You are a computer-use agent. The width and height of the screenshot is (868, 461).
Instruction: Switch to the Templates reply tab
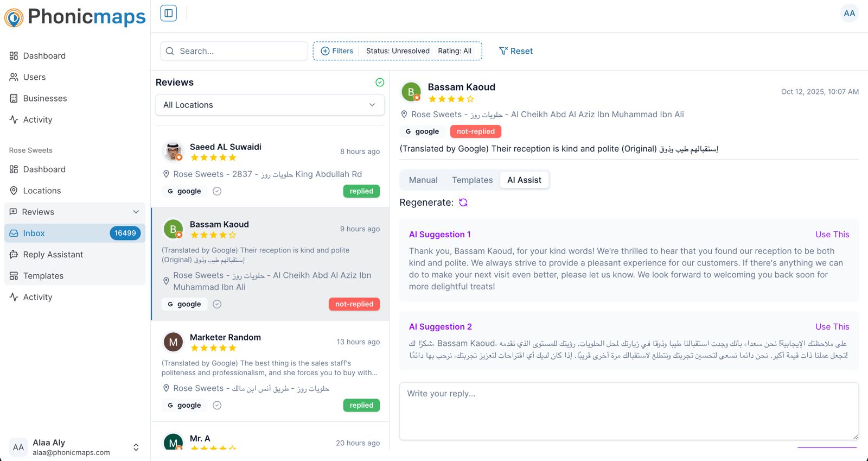point(472,180)
